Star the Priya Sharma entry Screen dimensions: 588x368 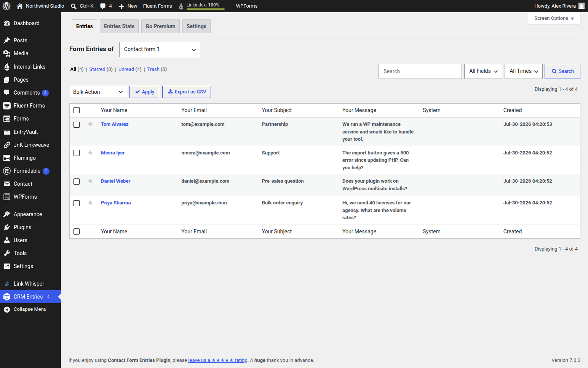[90, 202]
